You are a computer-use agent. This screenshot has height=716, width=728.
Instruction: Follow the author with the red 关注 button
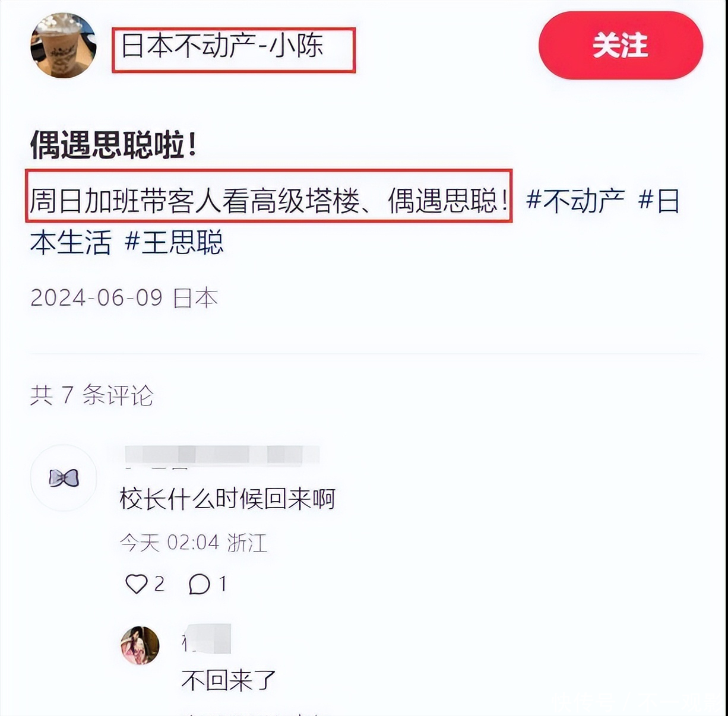621,46
